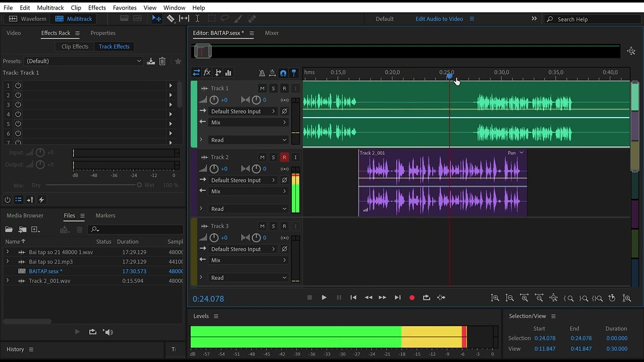Toggle power of effects slot 4
Screen dimensions: 644x362
[x=18, y=114]
